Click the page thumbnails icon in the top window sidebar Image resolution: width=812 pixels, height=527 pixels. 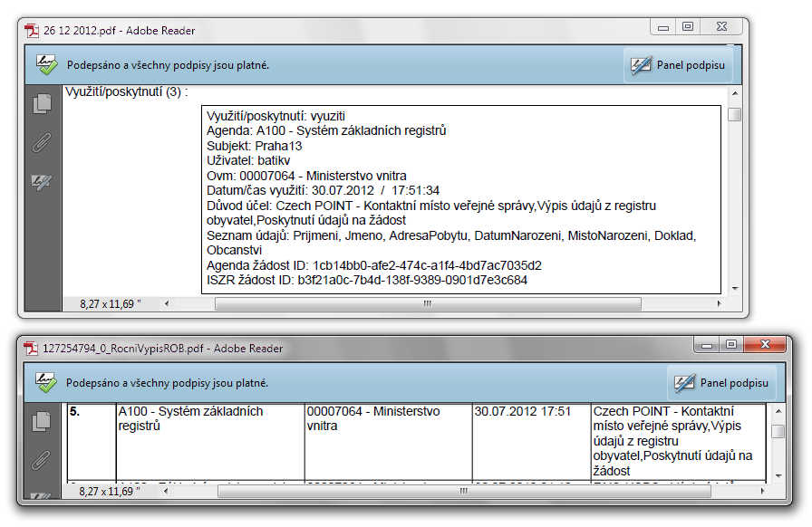[x=43, y=103]
